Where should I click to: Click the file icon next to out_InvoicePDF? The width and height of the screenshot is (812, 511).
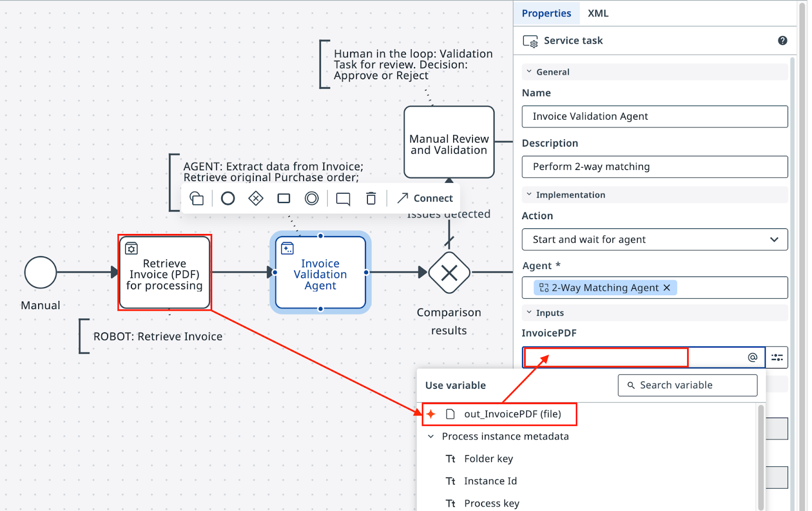point(450,414)
